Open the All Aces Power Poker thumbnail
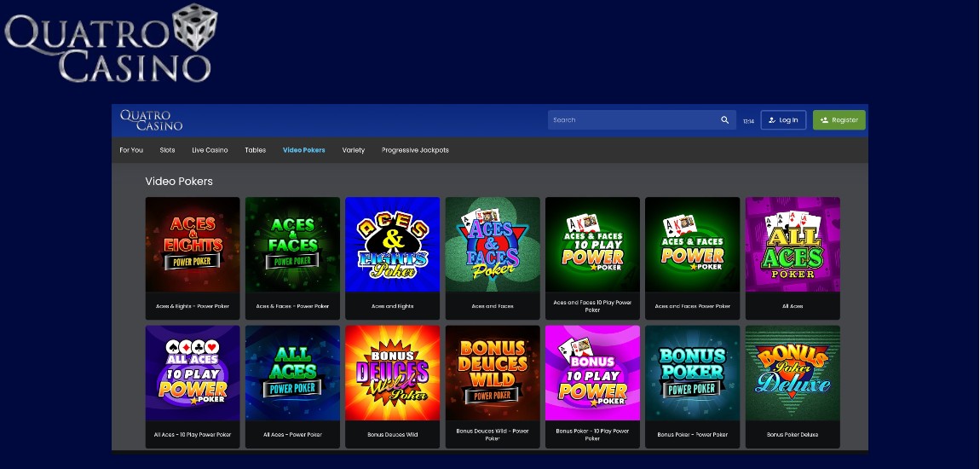 [x=292, y=373]
